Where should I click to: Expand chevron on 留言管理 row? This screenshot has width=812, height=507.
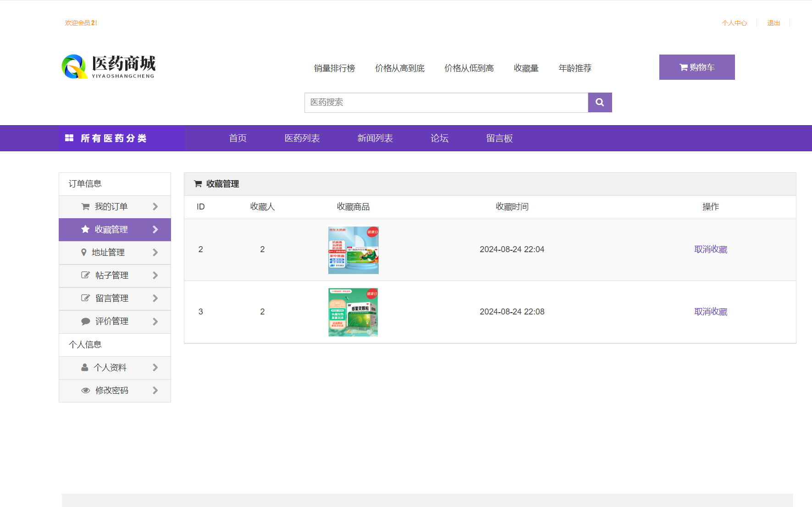(155, 298)
